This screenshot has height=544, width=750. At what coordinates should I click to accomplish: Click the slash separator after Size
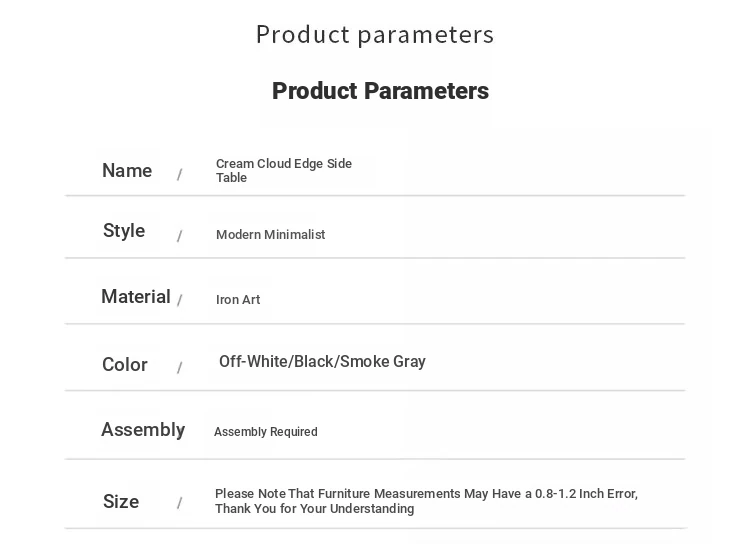[x=179, y=503]
